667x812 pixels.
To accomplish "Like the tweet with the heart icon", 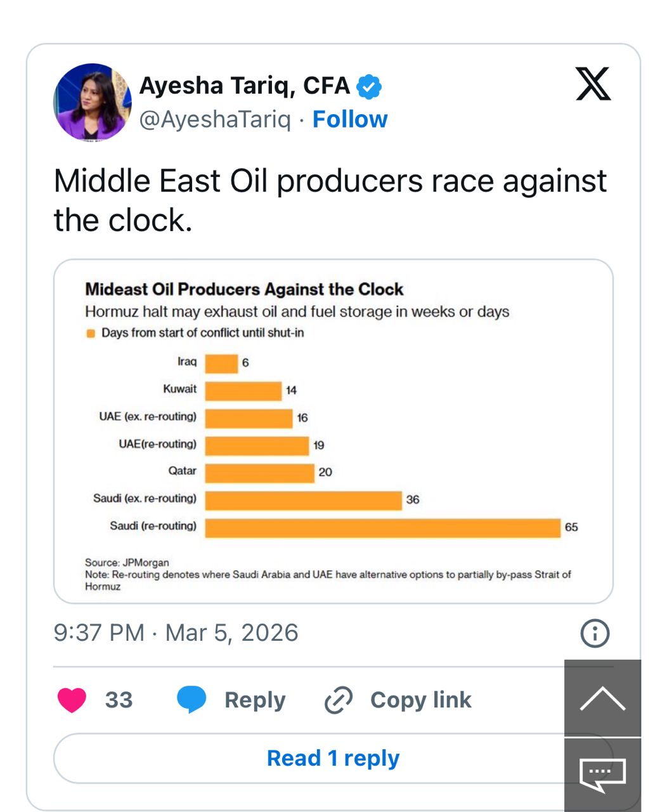I will coord(72,700).
